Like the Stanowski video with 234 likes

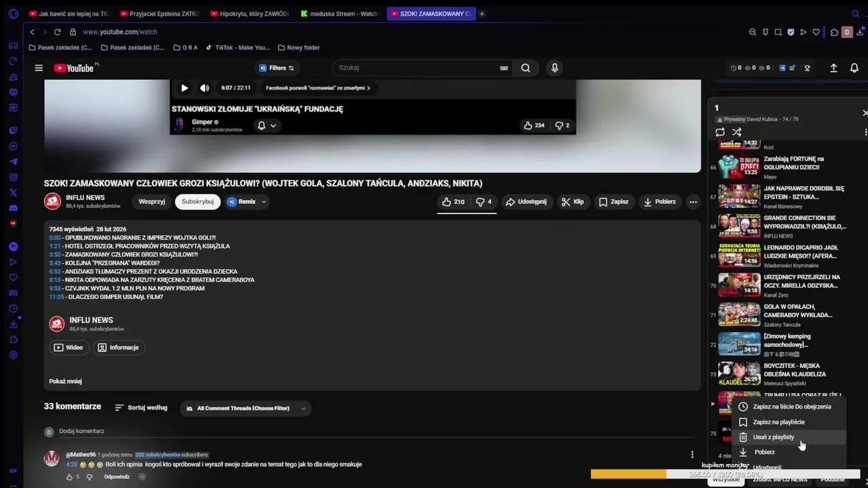(534, 125)
